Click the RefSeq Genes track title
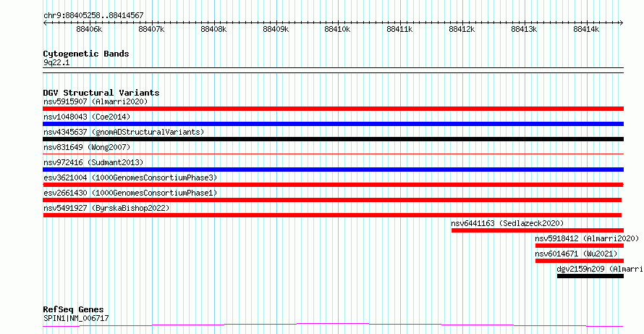This screenshot has height=334, width=644. 73,309
